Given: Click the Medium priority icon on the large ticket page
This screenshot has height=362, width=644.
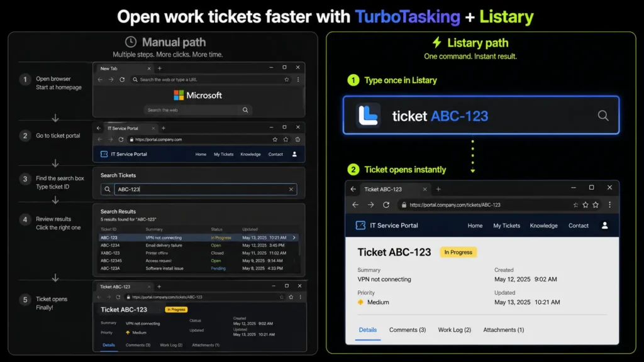Looking at the screenshot, I should [x=360, y=302].
